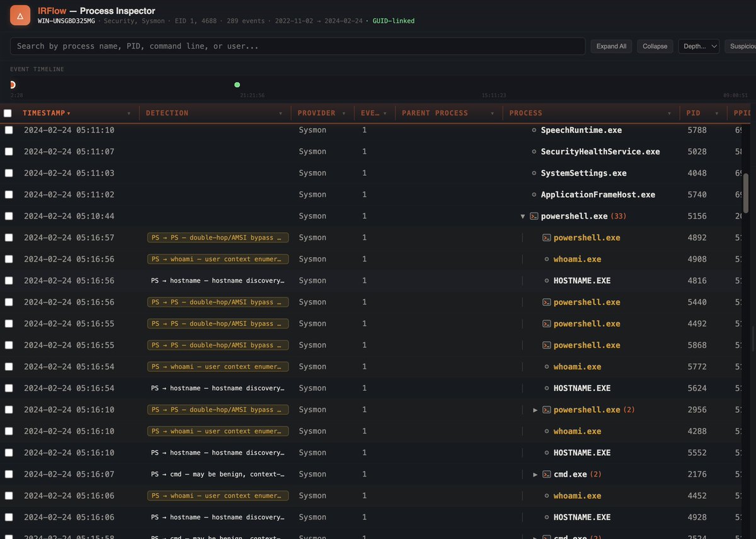
Task: Check the checkbox for PID 2176 cmd.exe row
Action: tap(9, 474)
